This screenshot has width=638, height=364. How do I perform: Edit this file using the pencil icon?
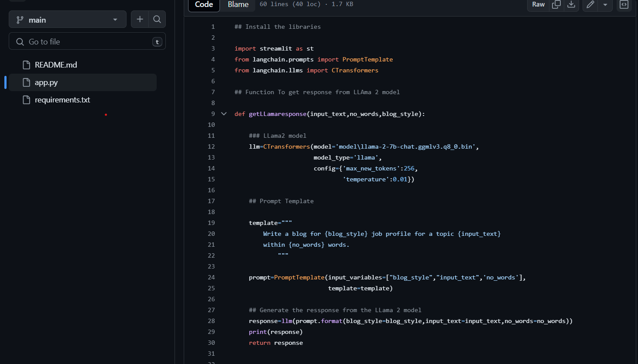[590, 4]
